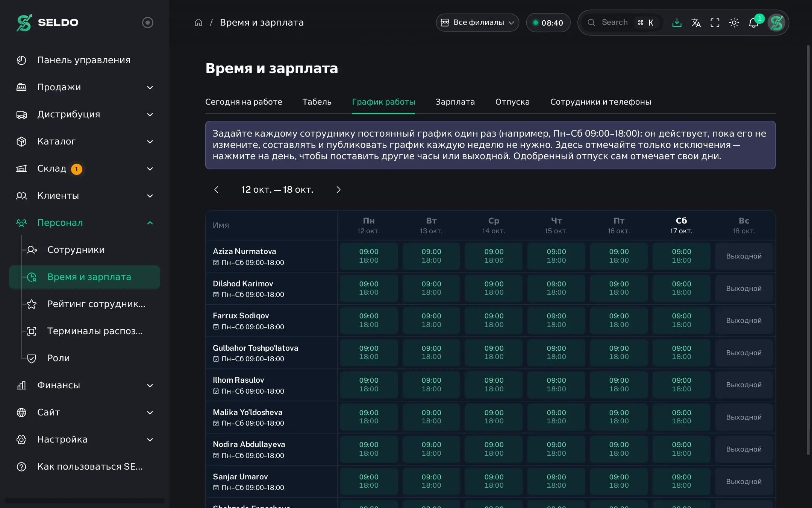Image resolution: width=812 pixels, height=508 pixels.
Task: Go to previous week arrow
Action: (x=216, y=190)
